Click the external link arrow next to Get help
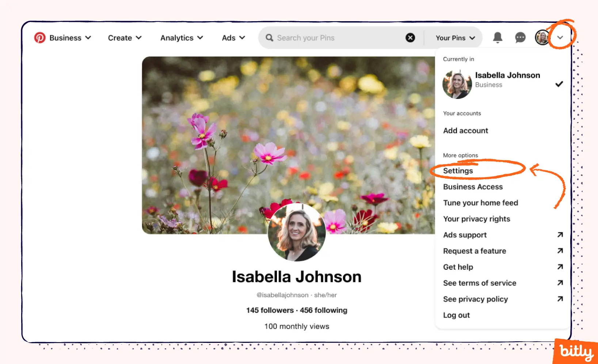This screenshot has width=598, height=364. tap(560, 267)
